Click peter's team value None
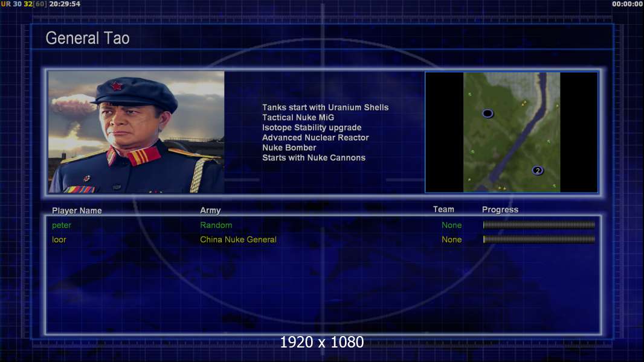 451,225
